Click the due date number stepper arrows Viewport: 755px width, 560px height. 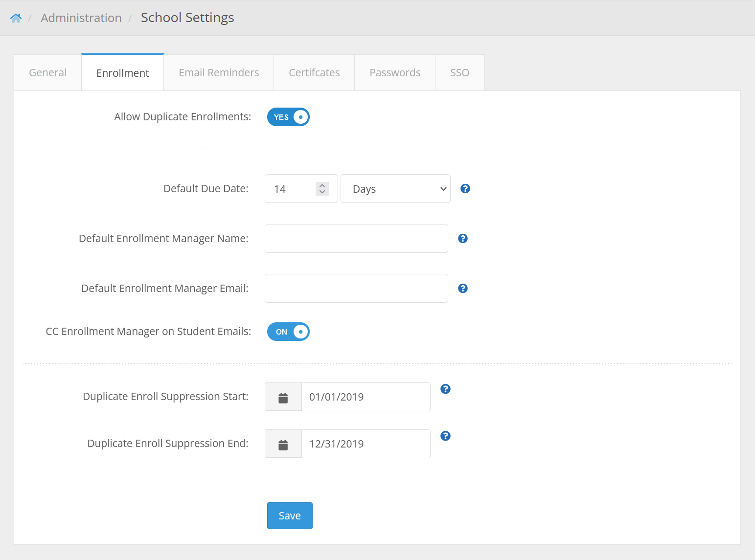(x=322, y=189)
